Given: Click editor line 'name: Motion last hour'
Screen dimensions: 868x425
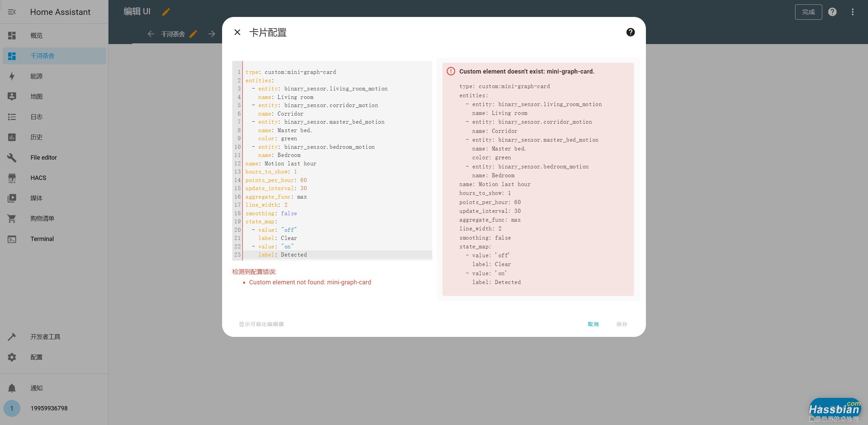Looking at the screenshot, I should pos(281,164).
